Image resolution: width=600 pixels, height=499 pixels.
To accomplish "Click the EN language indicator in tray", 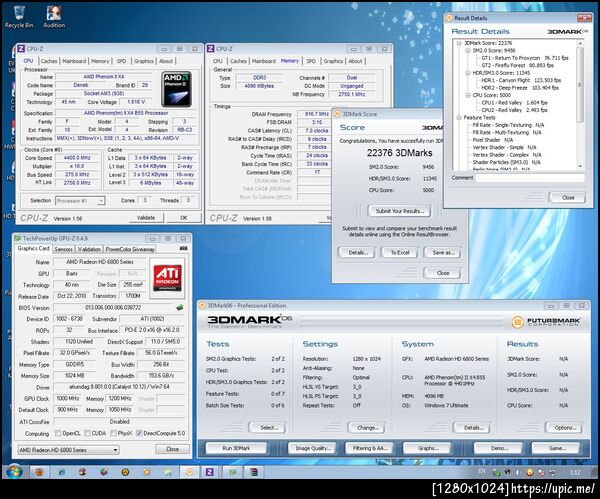I will click(x=482, y=471).
